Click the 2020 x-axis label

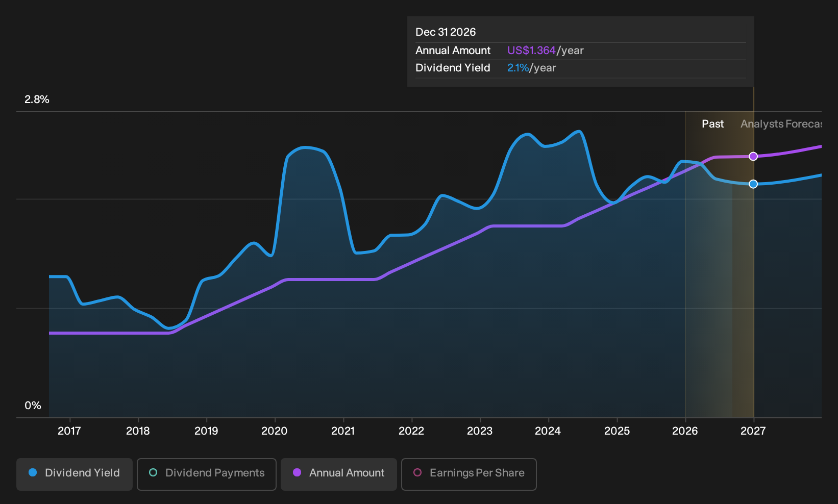275,431
